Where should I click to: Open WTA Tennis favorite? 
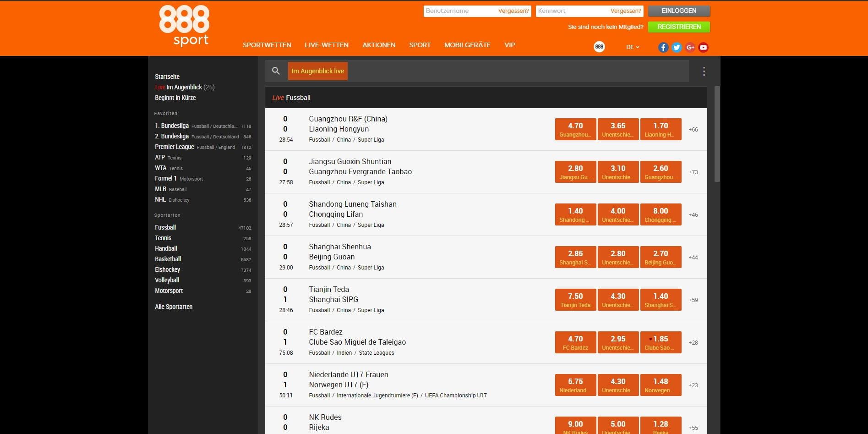point(203,168)
